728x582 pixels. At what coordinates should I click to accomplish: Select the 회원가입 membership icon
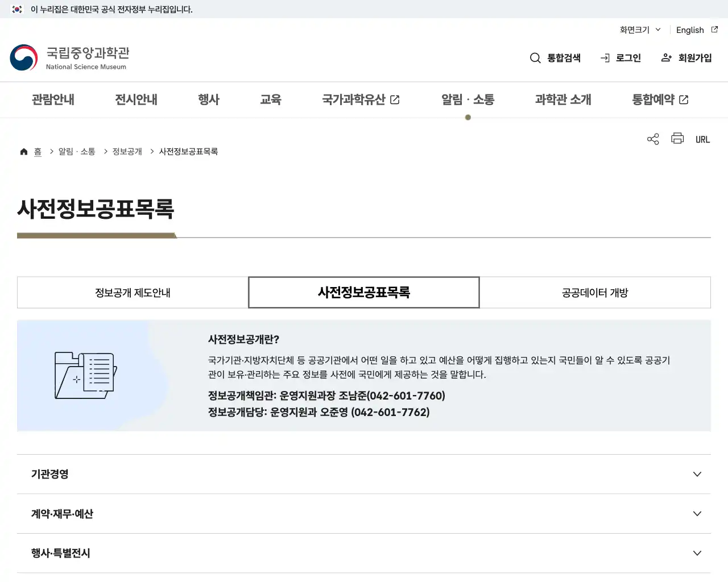[x=666, y=57]
